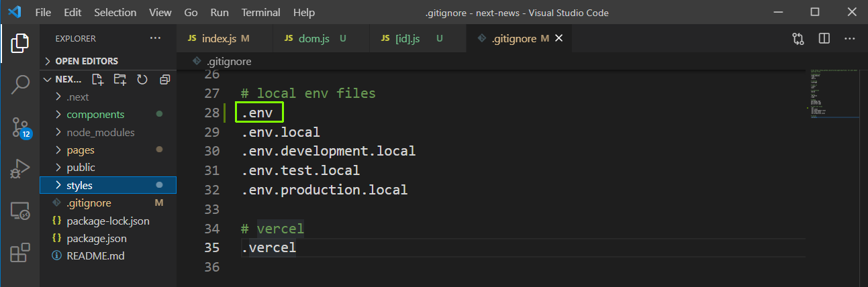Viewport: 868px width, 287px height.
Task: Open the Extensions view
Action: [20, 253]
